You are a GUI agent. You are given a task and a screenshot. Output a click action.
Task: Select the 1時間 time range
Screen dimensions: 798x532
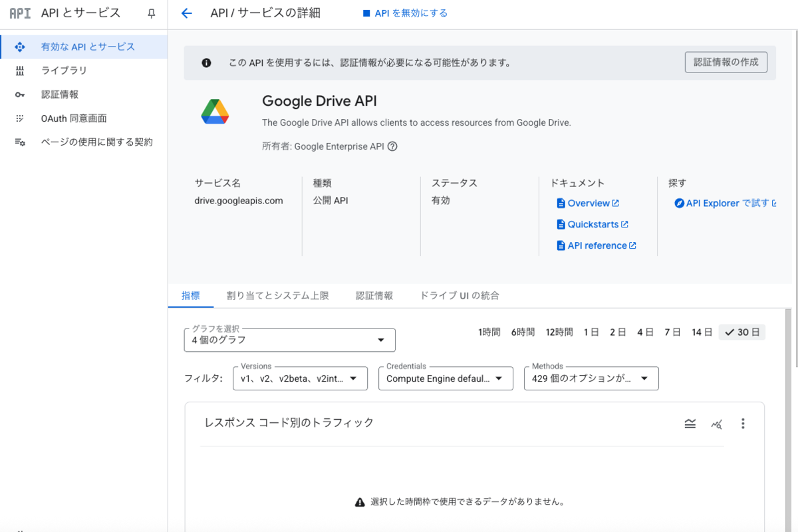(x=489, y=332)
